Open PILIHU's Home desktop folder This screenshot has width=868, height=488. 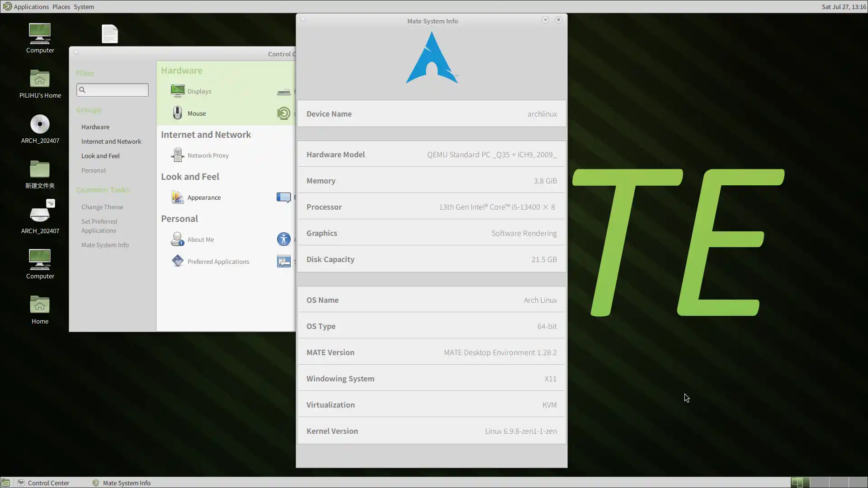[40, 80]
